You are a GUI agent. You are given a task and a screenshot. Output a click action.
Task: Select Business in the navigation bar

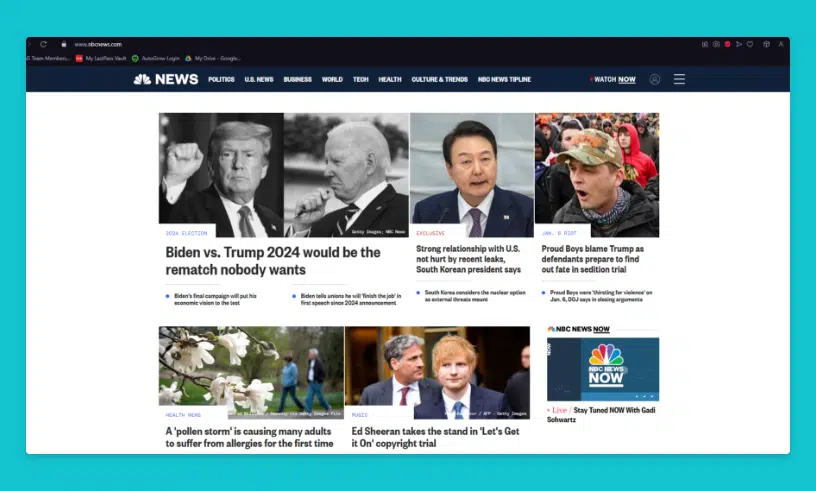coord(297,79)
